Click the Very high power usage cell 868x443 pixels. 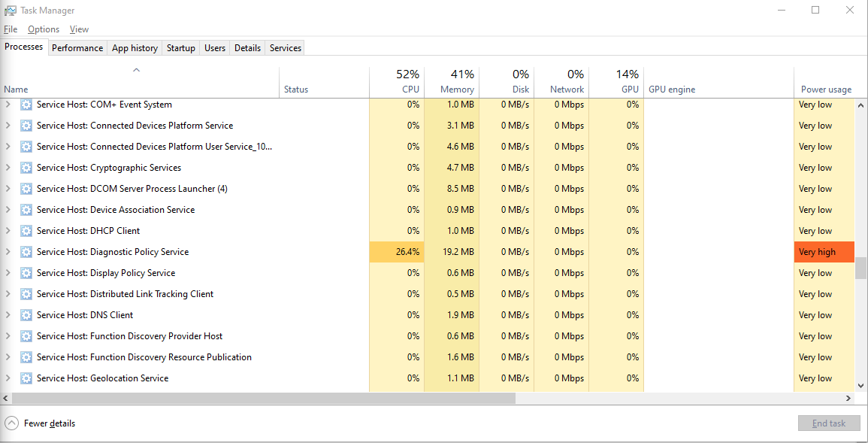[x=824, y=252]
